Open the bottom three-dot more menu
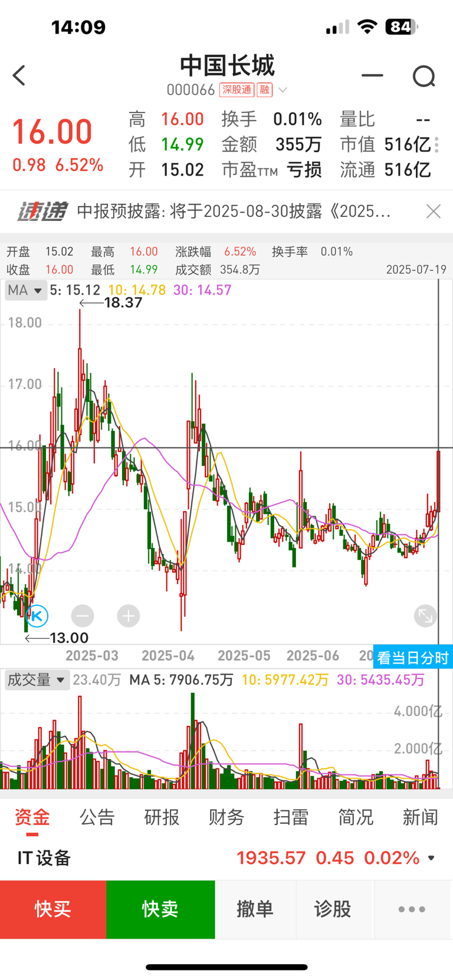This screenshot has width=453, height=980. coord(412,909)
